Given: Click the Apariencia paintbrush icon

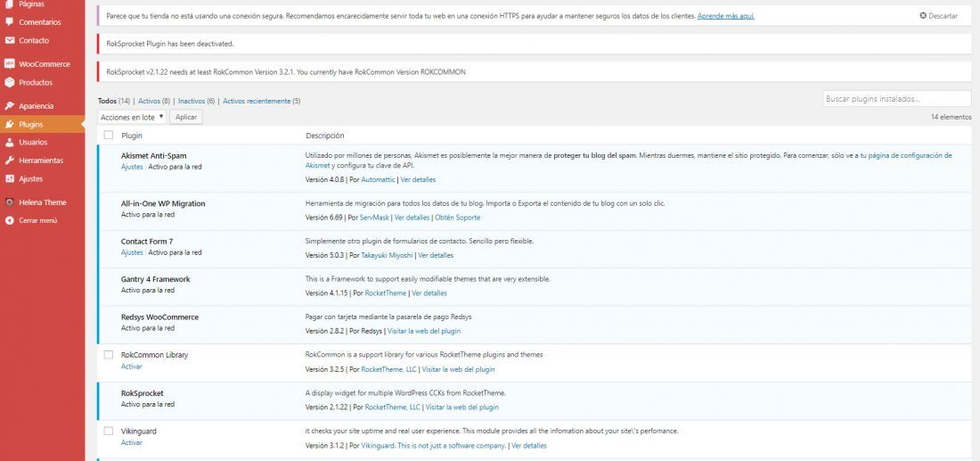Looking at the screenshot, I should 9,106.
